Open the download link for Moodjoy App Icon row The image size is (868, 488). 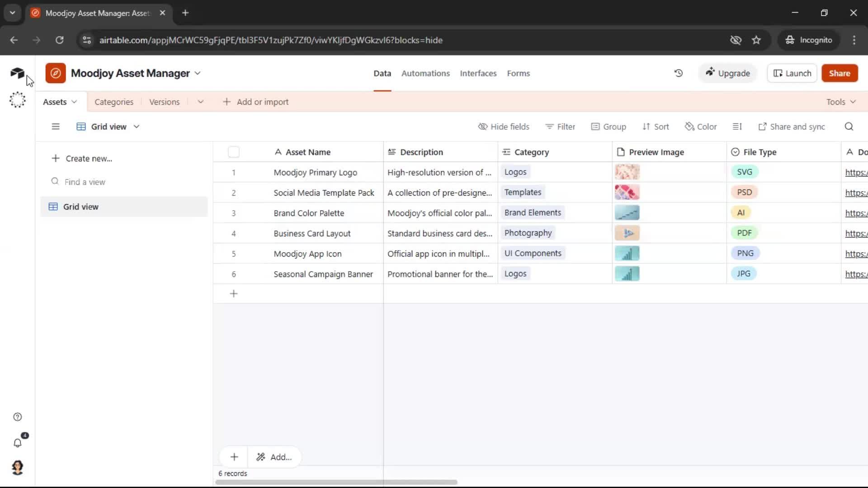[x=856, y=253]
